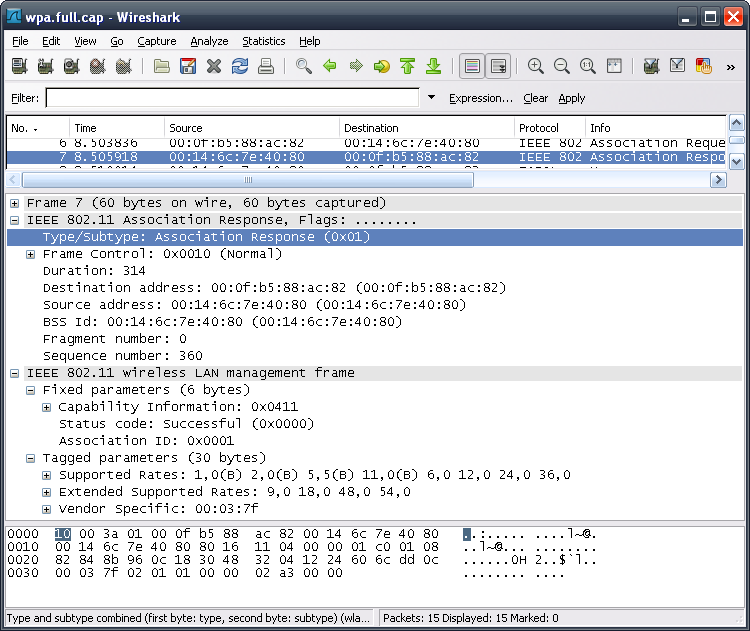Open the Capture menu

157,41
